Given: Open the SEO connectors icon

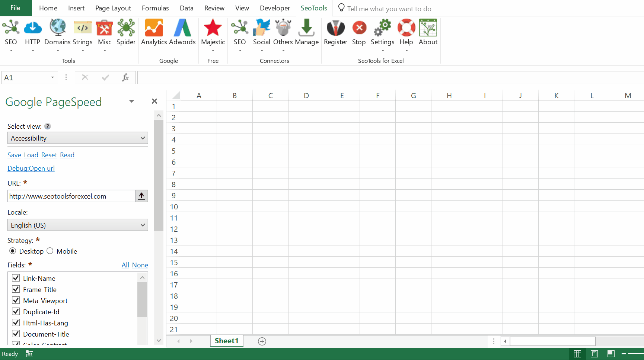Looking at the screenshot, I should (240, 28).
